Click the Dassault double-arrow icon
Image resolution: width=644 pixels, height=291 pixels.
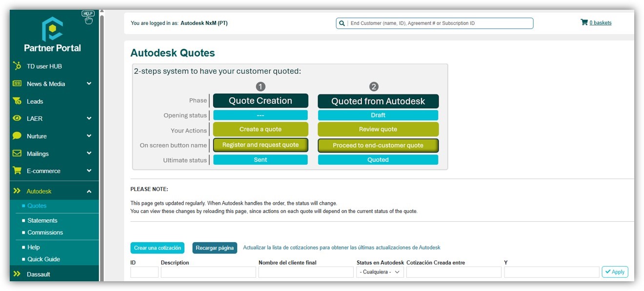click(17, 274)
